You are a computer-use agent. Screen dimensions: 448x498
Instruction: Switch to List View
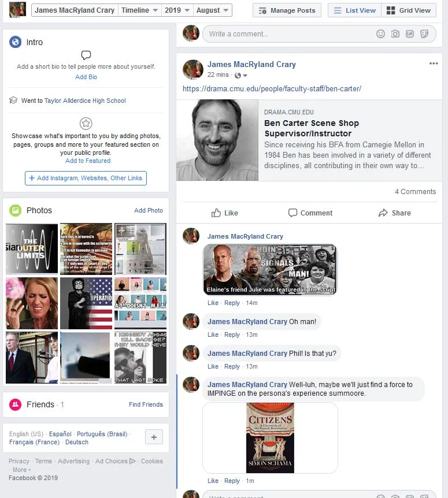coord(354,10)
